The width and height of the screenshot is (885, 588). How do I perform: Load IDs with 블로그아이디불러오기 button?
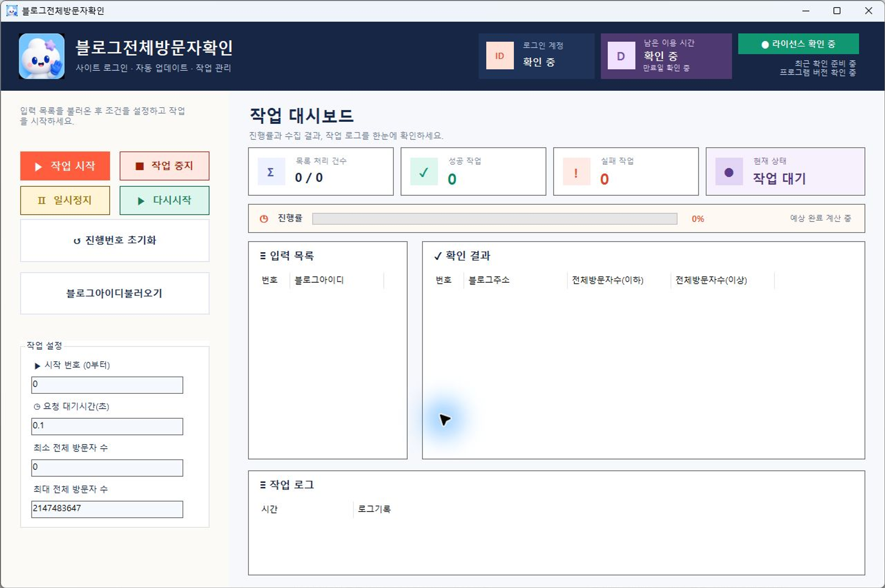115,293
